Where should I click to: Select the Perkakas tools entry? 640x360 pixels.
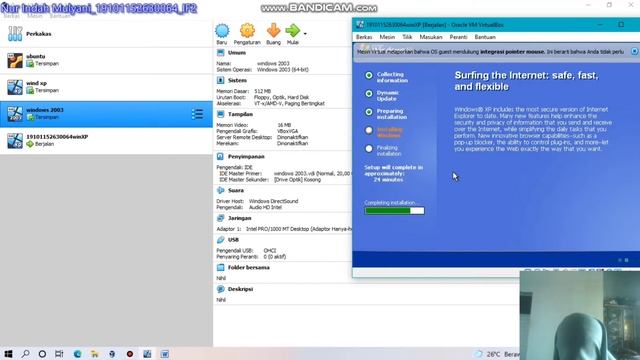tap(106, 34)
